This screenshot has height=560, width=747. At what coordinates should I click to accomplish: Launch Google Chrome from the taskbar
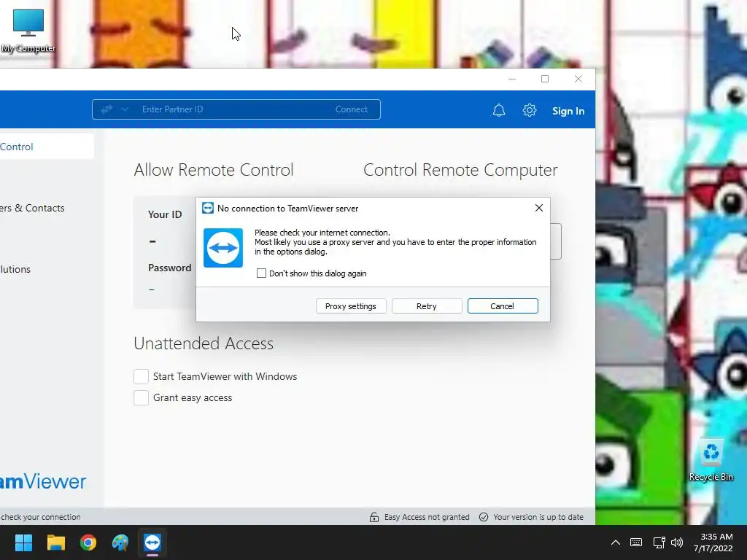(x=88, y=542)
